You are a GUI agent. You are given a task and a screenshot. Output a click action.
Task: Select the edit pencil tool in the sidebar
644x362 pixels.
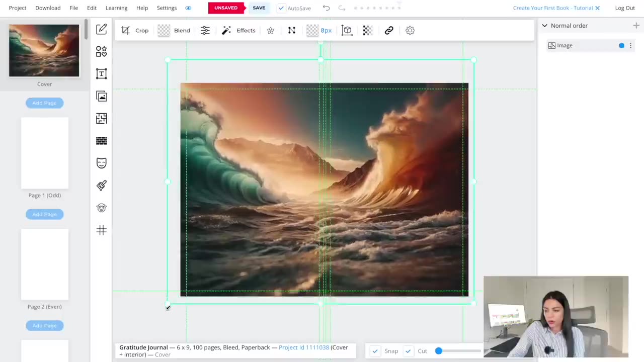[x=102, y=29]
